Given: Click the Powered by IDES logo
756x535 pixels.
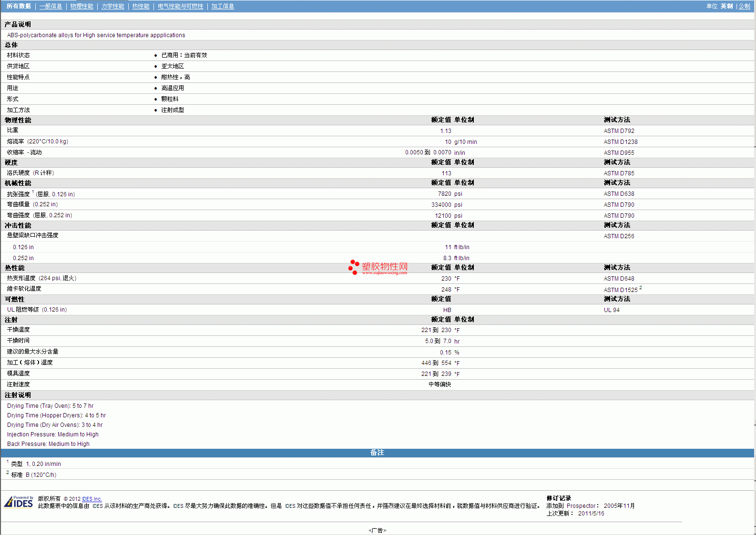Looking at the screenshot, I should [19, 502].
